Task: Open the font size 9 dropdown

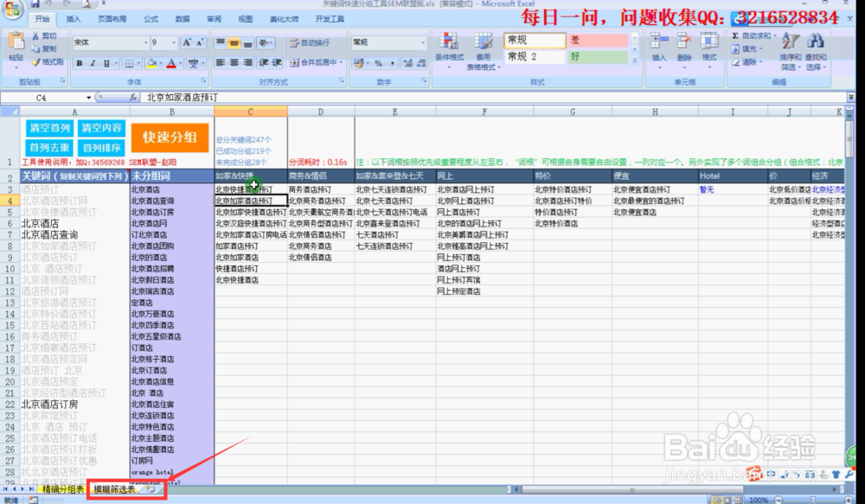Action: [x=173, y=42]
